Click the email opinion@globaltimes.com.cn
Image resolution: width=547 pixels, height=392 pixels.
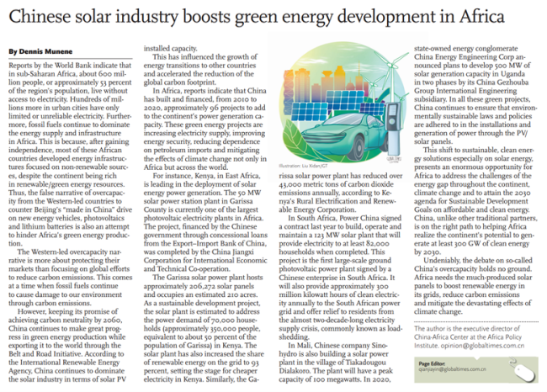coord(482,346)
